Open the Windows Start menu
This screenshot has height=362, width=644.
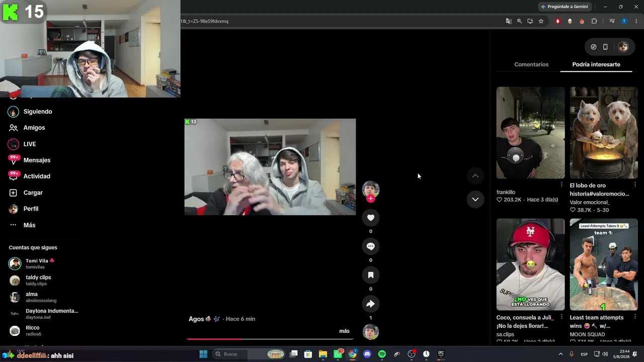pos(203,354)
